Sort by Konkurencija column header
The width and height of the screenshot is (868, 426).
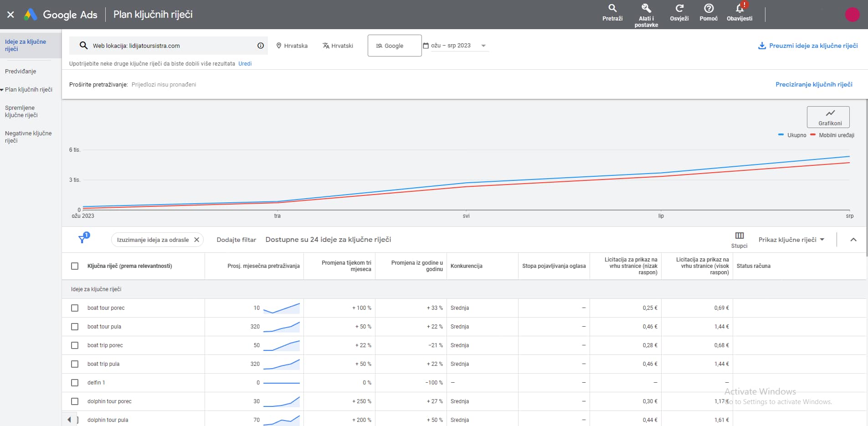[x=467, y=266]
